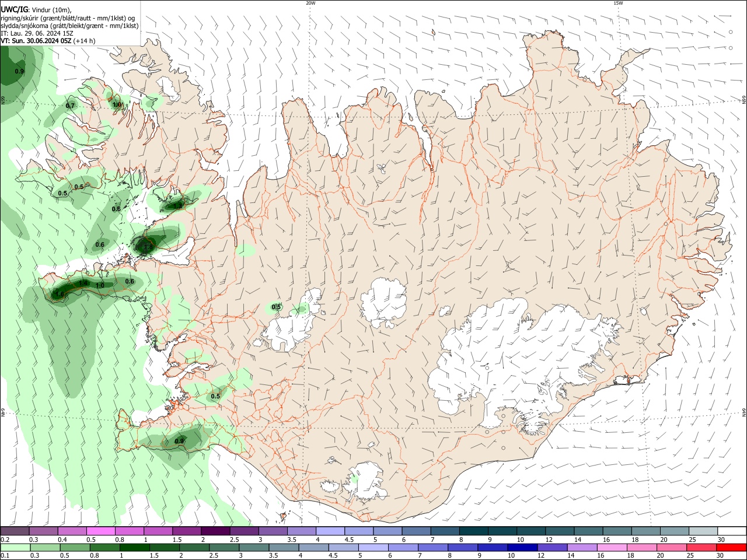Click the 'IT: Lau. 29. 06. 2024 15Z' line
Screen dimensions: 747x560
37,33
